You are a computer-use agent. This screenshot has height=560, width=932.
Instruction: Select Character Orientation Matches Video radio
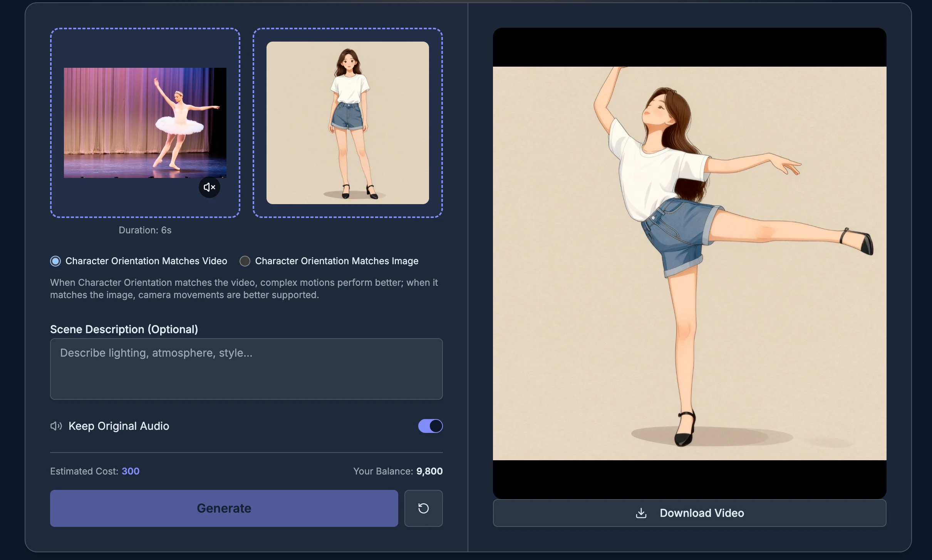click(55, 261)
